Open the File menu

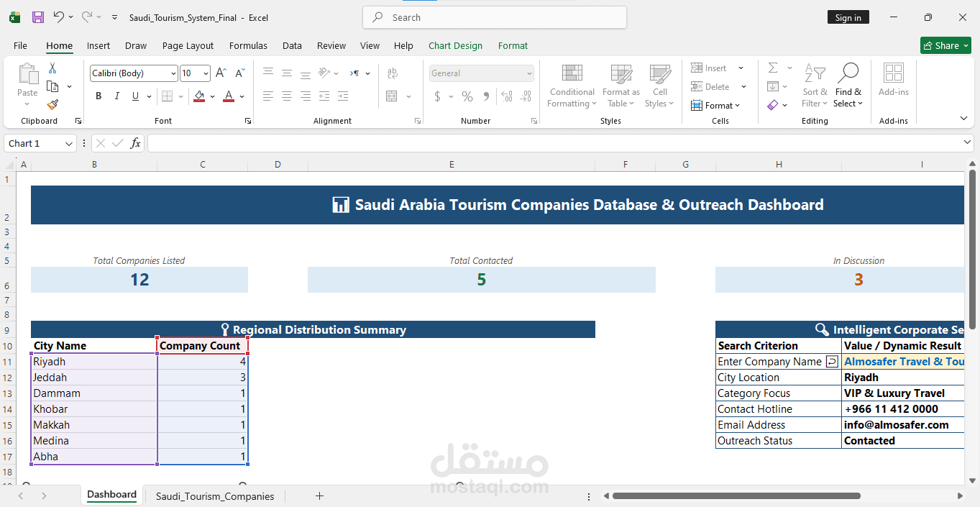tap(20, 45)
